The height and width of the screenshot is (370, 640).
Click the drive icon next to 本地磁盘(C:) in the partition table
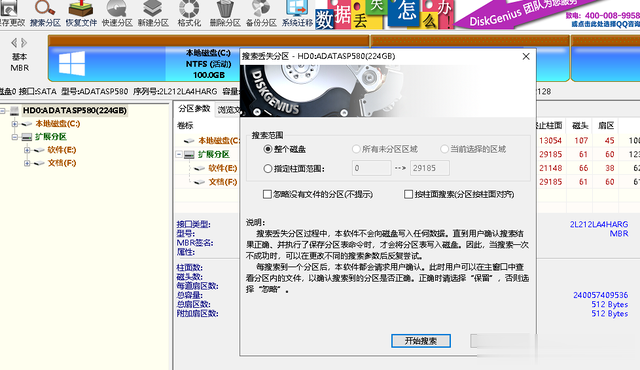189,141
